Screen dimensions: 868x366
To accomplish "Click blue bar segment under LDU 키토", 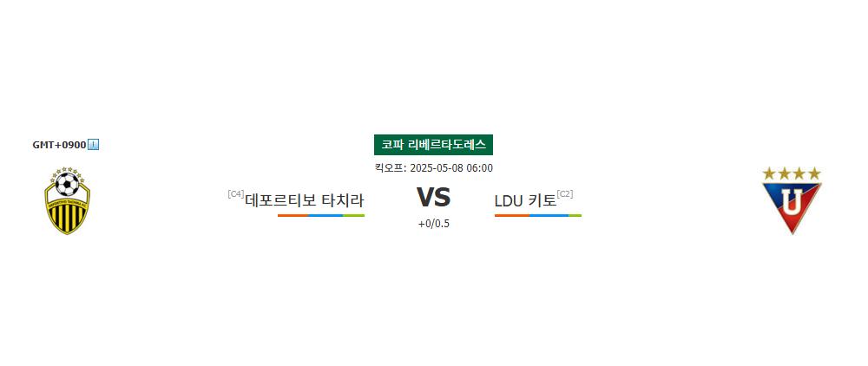I will [549, 215].
